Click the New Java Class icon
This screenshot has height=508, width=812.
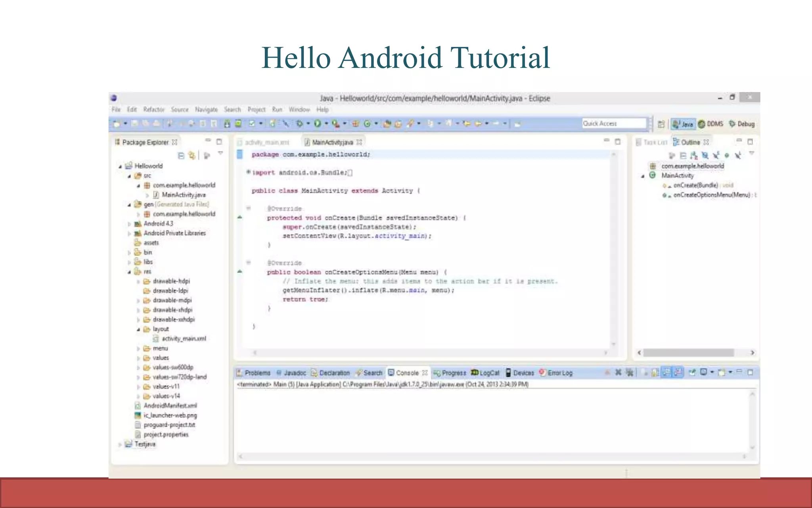(x=368, y=124)
